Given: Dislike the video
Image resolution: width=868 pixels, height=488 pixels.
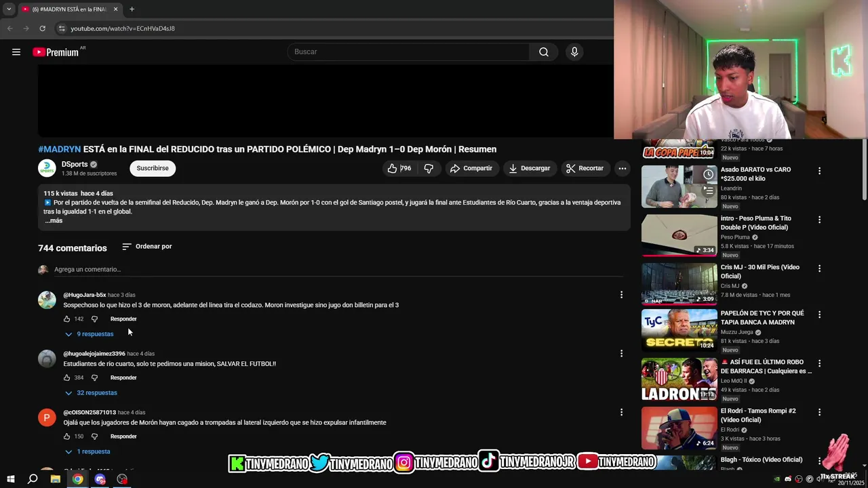Looking at the screenshot, I should (429, 168).
